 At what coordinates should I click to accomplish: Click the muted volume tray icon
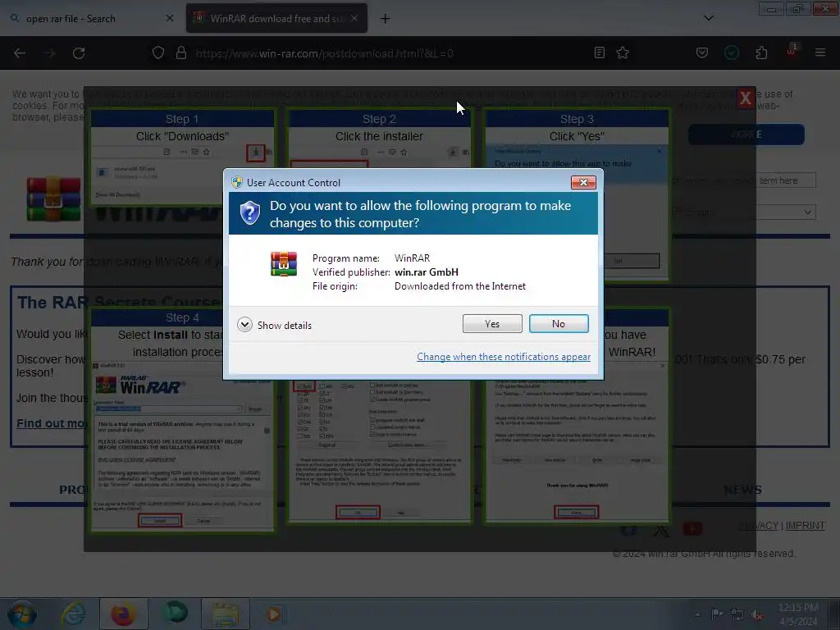pyautogui.click(x=757, y=614)
